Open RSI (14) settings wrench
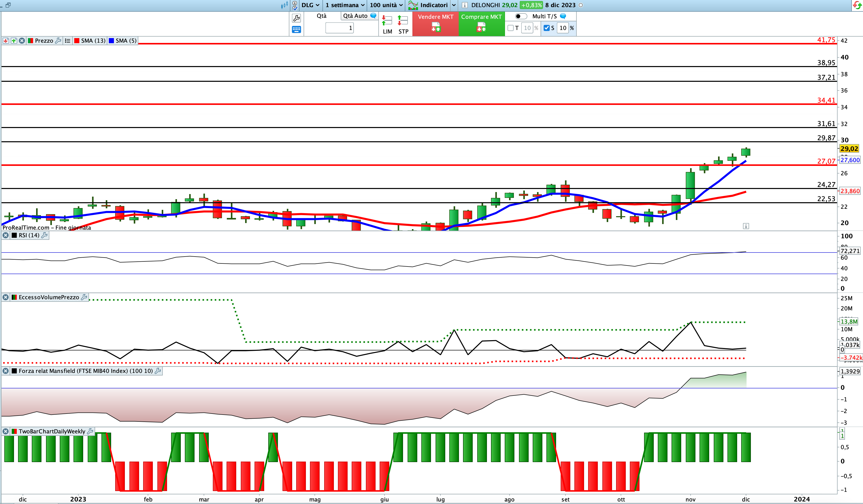Image resolution: width=863 pixels, height=504 pixels. point(44,235)
